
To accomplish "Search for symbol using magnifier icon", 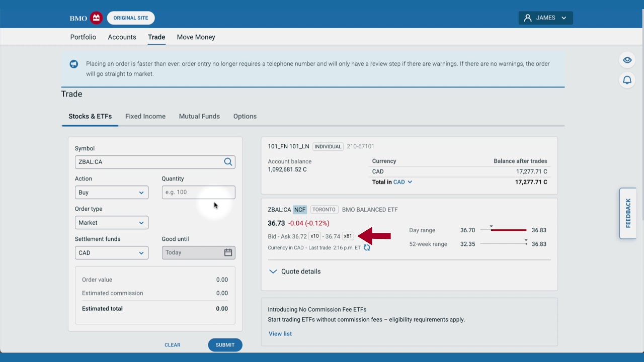I will 228,162.
